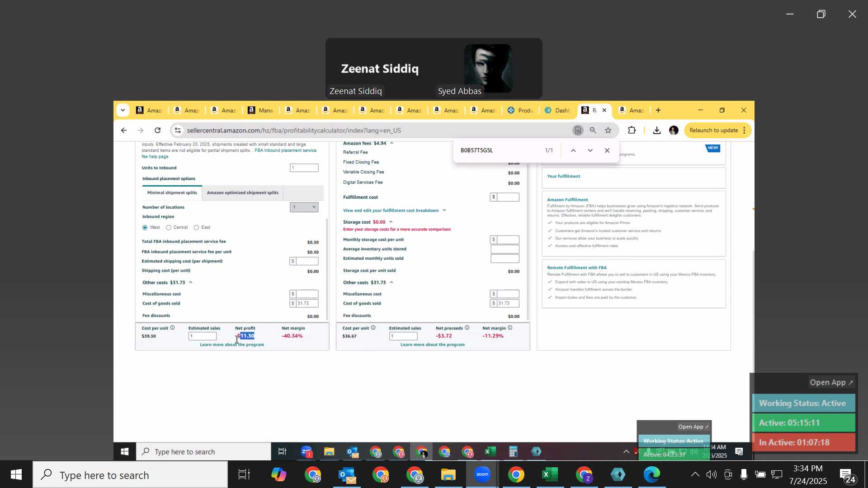The image size is (868, 488).
Task: Switch to Minimal shipment splits tab
Action: point(172,193)
